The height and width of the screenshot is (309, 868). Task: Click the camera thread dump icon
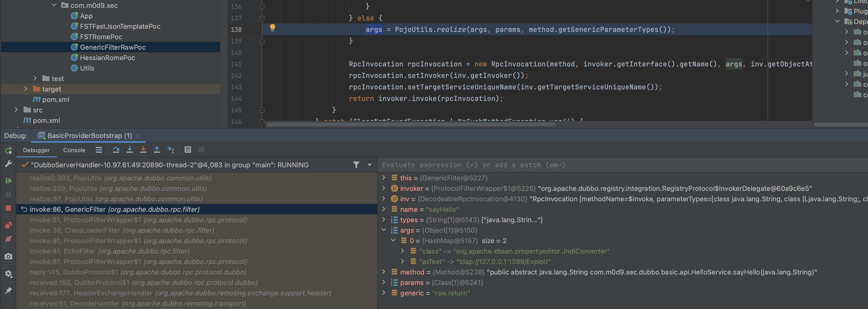click(x=8, y=256)
